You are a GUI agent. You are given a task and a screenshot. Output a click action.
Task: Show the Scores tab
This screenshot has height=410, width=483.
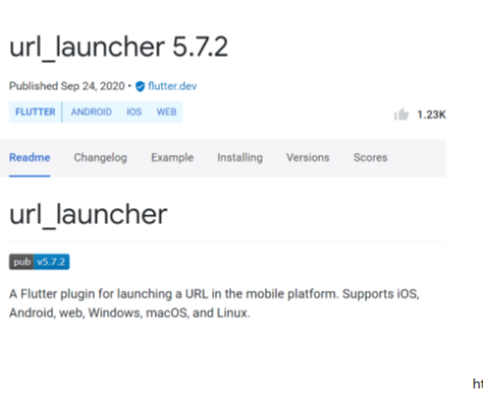370,157
